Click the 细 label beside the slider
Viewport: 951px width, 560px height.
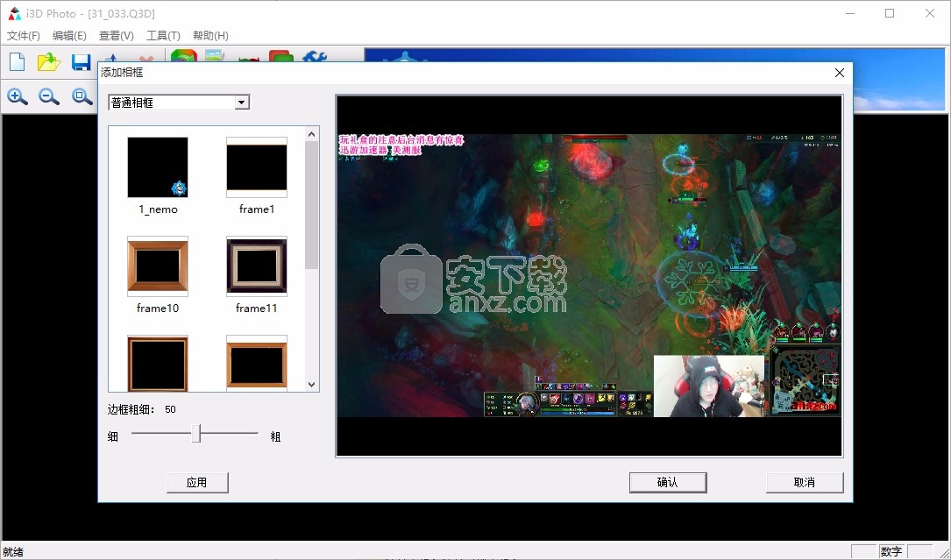pos(113,436)
